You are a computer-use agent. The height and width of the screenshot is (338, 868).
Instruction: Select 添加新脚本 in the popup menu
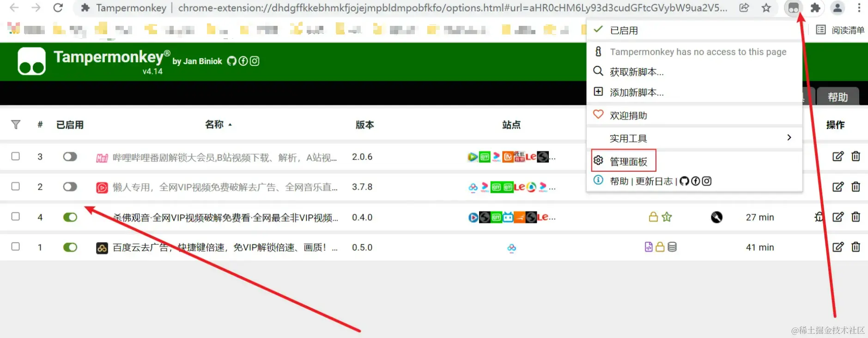694,92
